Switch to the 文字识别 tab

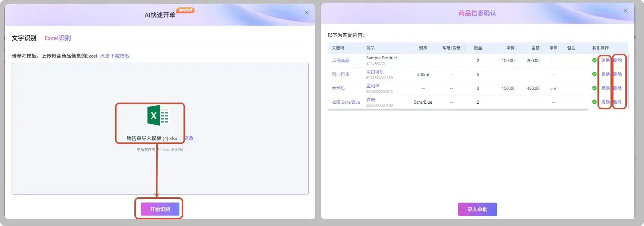coord(24,38)
